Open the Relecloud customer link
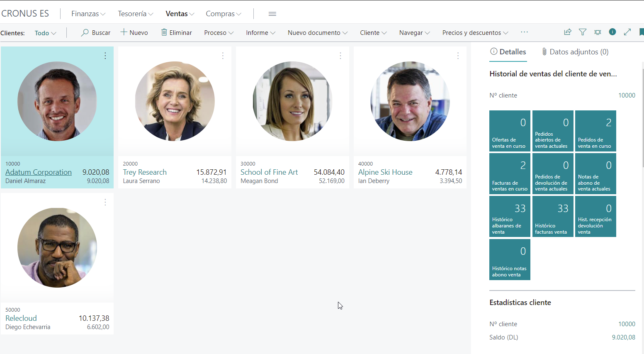This screenshot has height=354, width=644. pos(21,318)
